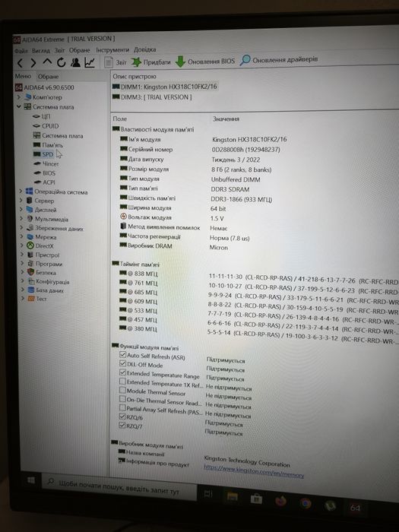399x532 pixels.
Task: Switch to the Обране sidebar tab
Action: click(x=48, y=77)
